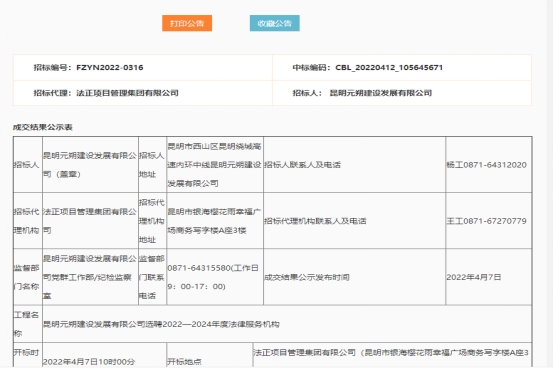The image size is (554, 377).
Task: Click the 招标人联系人及电话 label cell
Action: tap(354, 165)
